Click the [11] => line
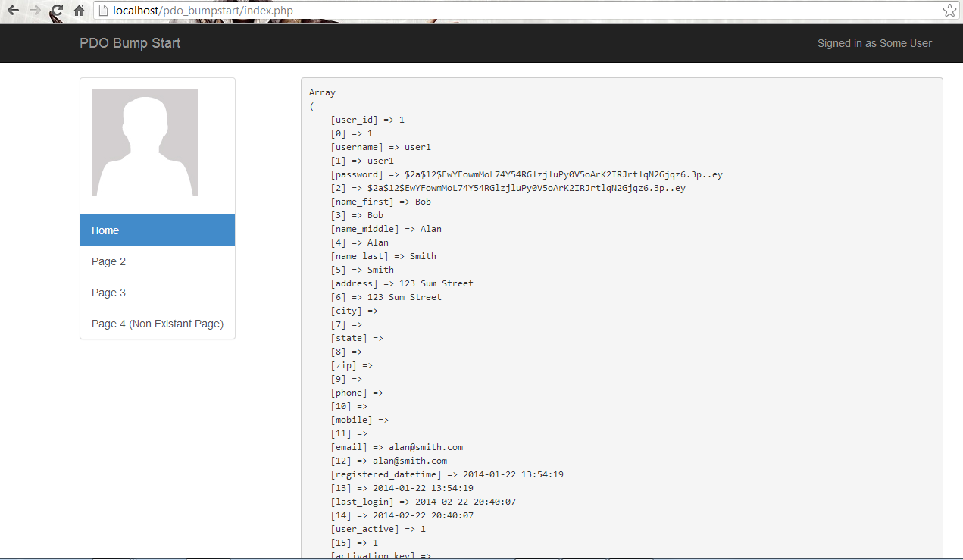The image size is (963, 560). (349, 433)
